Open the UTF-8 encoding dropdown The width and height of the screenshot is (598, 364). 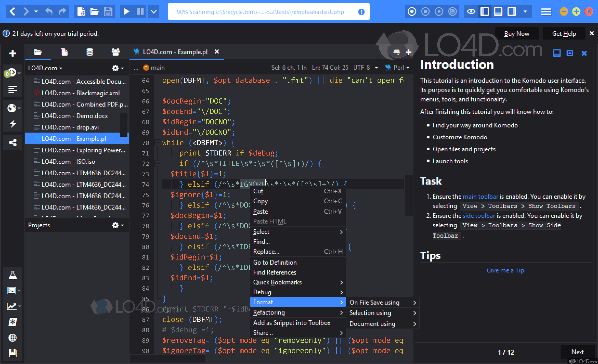[x=365, y=67]
